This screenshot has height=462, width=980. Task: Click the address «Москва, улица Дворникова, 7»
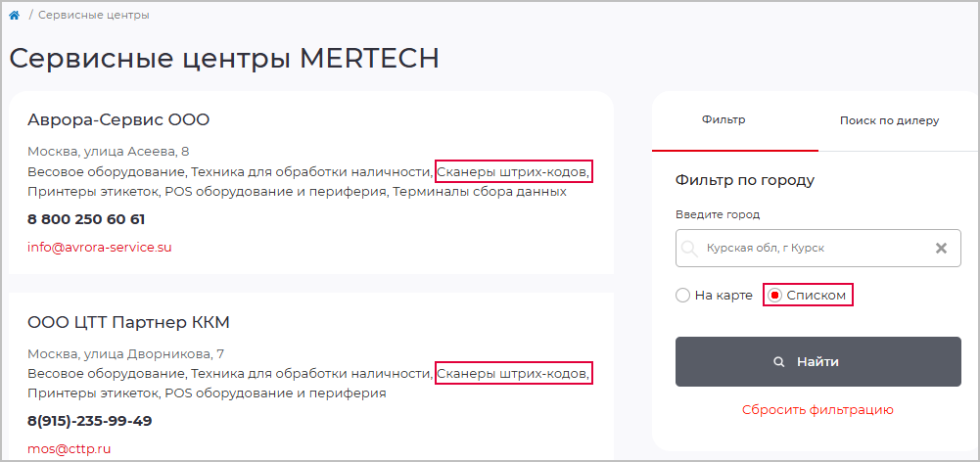[126, 353]
